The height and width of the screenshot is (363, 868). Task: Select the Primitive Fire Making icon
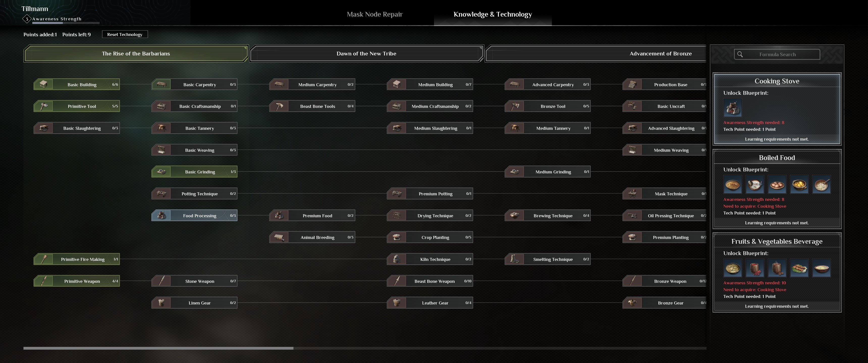[x=43, y=259]
